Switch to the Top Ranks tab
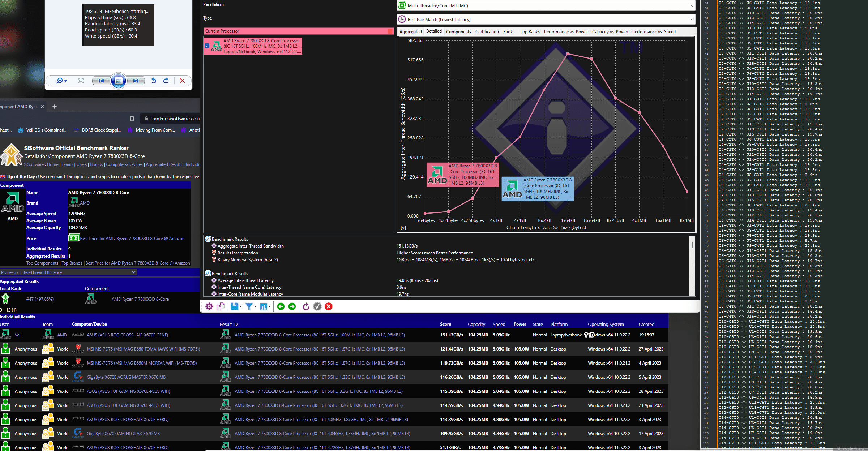 [x=530, y=32]
